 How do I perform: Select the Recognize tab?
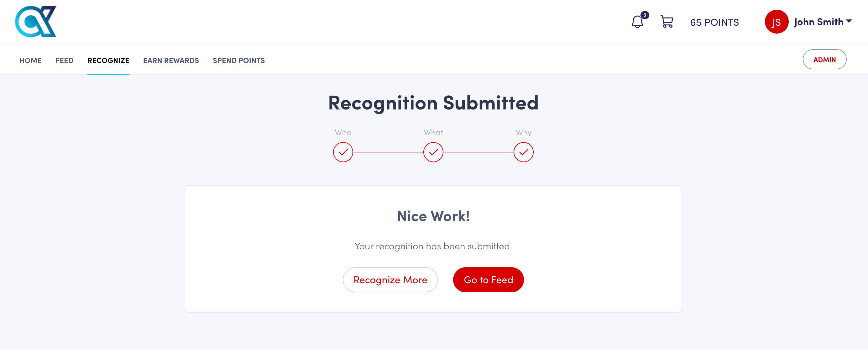108,60
